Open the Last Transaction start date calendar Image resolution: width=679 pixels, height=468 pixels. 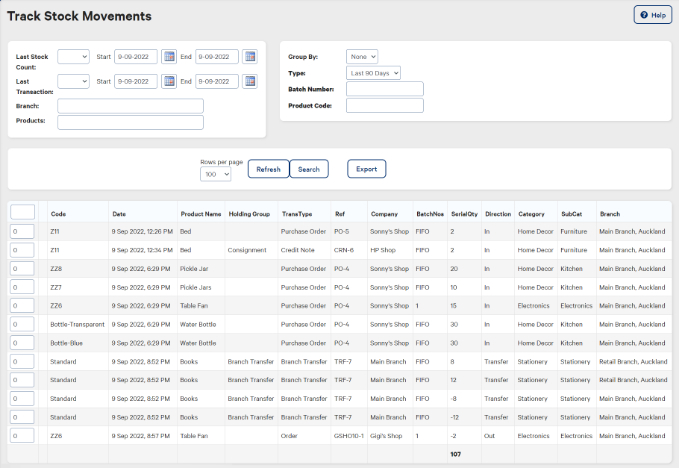pyautogui.click(x=170, y=82)
